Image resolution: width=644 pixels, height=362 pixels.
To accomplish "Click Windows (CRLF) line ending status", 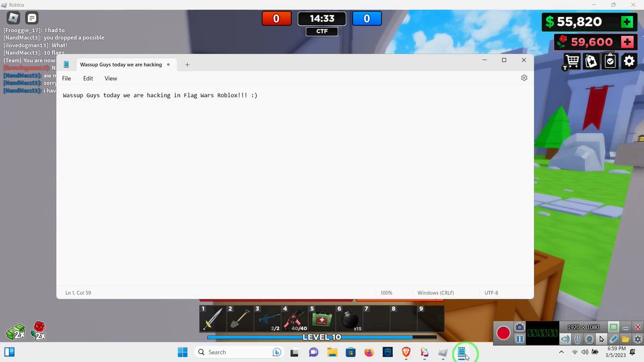I will tap(436, 293).
